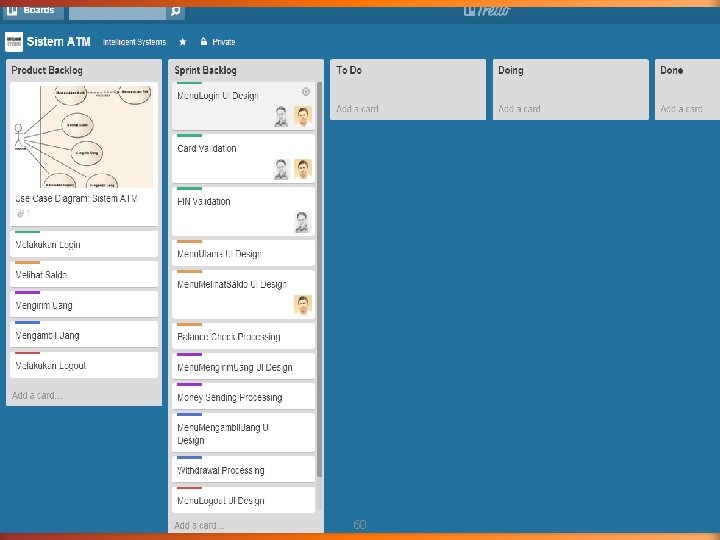Screen dimensions: 720x540
Task: Open the MenuMengambilUang UI Design card
Action: tap(243, 433)
